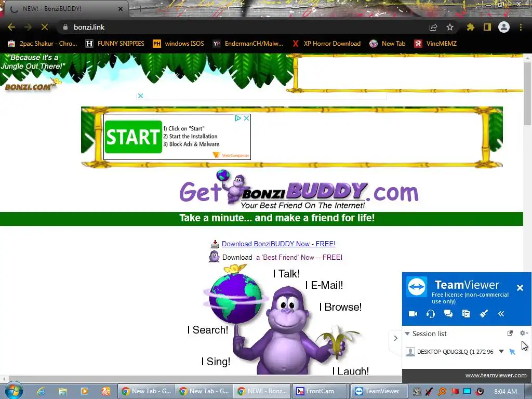Open Chrome extensions puzzle menu
Viewport: 532px width, 399px height.
[470, 27]
